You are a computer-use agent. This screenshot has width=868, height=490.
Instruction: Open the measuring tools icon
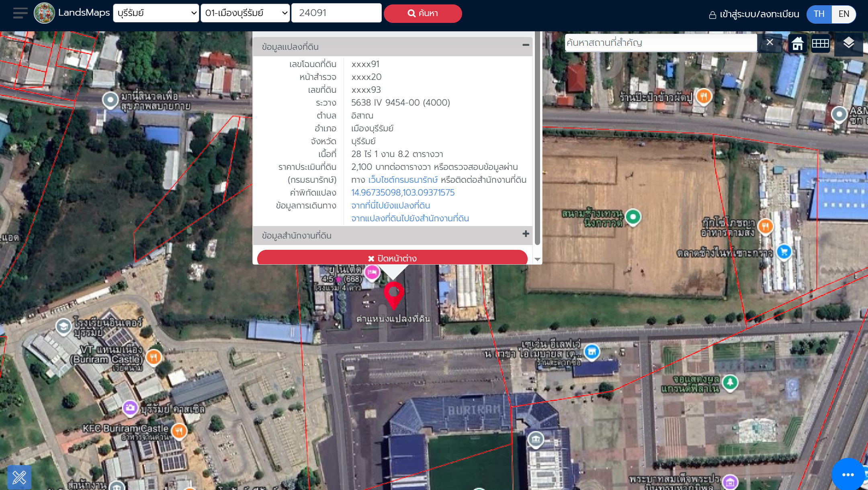coord(19,477)
